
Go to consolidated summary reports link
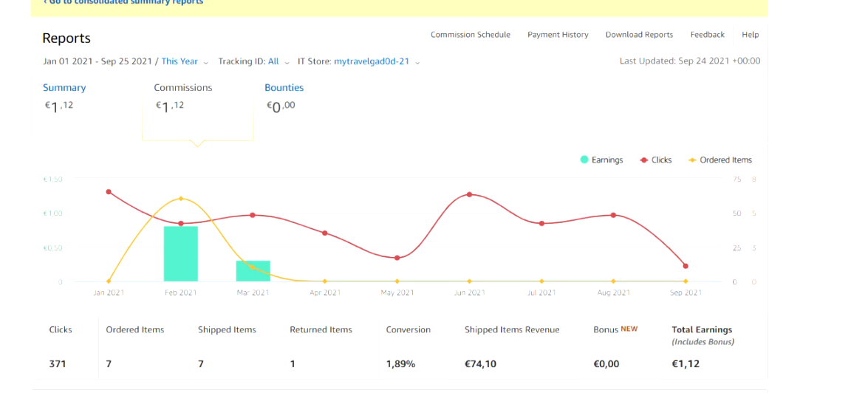tap(123, 2)
